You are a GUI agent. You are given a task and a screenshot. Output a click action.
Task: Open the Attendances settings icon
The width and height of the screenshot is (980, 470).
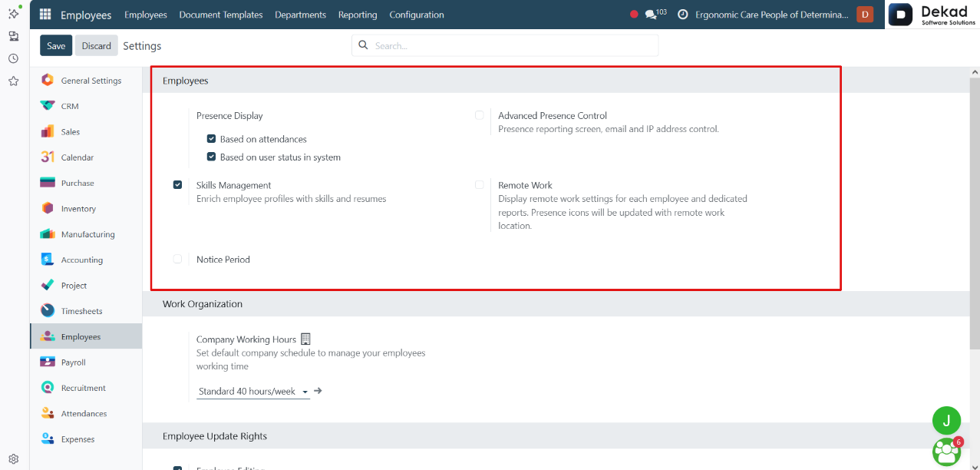coord(48,413)
